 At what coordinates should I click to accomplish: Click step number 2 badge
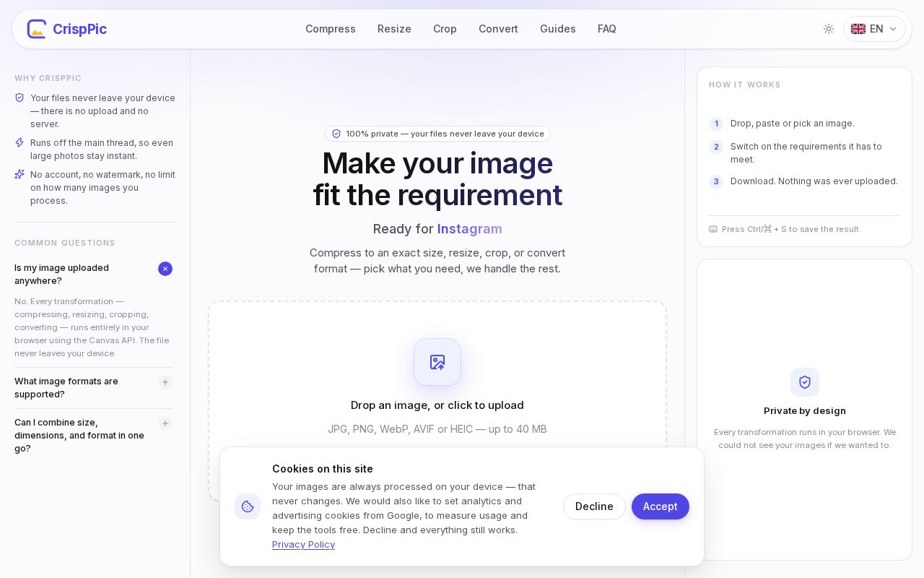(716, 147)
